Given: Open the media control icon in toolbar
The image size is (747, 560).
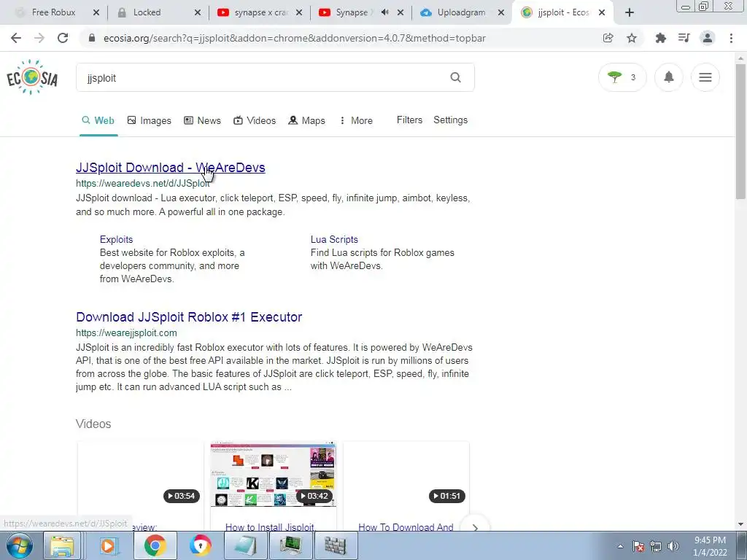Looking at the screenshot, I should pos(684,38).
